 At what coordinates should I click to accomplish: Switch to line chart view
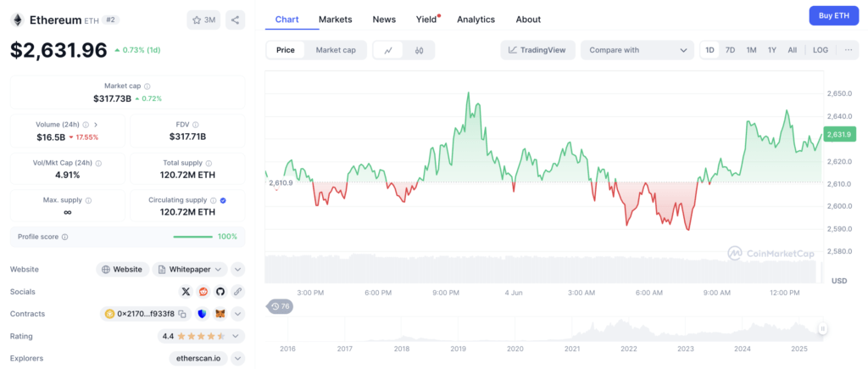pyautogui.click(x=388, y=50)
